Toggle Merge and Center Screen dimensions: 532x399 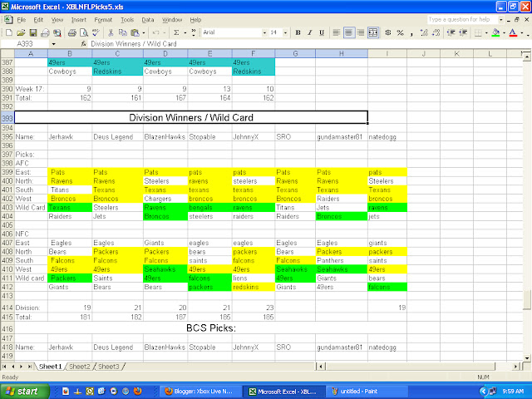pyautogui.click(x=373, y=32)
